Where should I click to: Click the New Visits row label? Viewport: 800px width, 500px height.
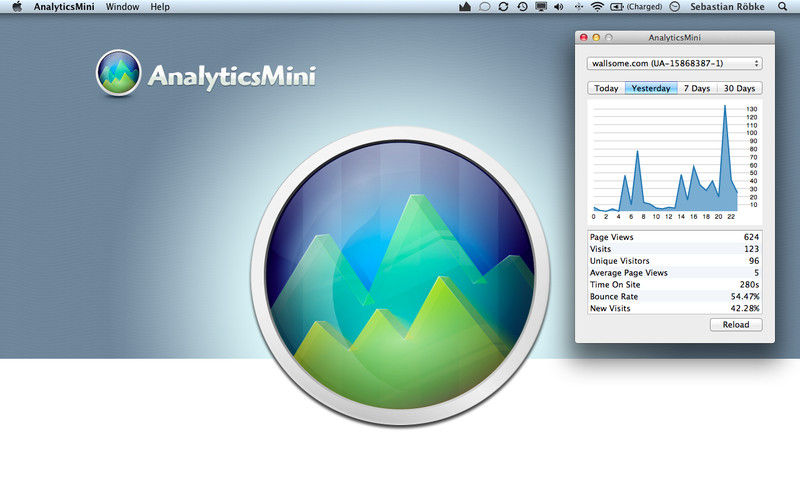[x=610, y=308]
